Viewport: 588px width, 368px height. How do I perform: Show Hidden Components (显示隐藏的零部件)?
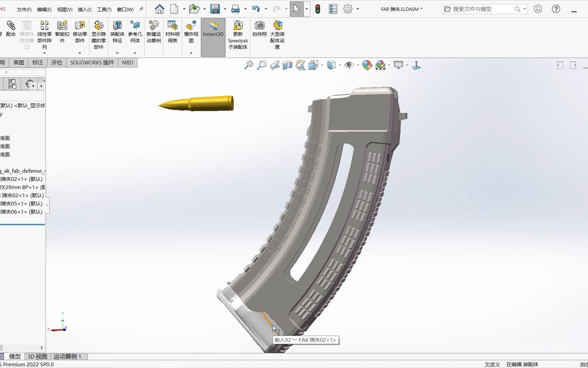tap(99, 35)
